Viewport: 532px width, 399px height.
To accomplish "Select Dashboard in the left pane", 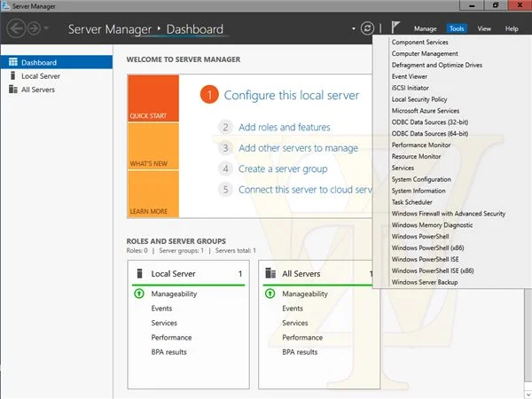I will 57,62.
